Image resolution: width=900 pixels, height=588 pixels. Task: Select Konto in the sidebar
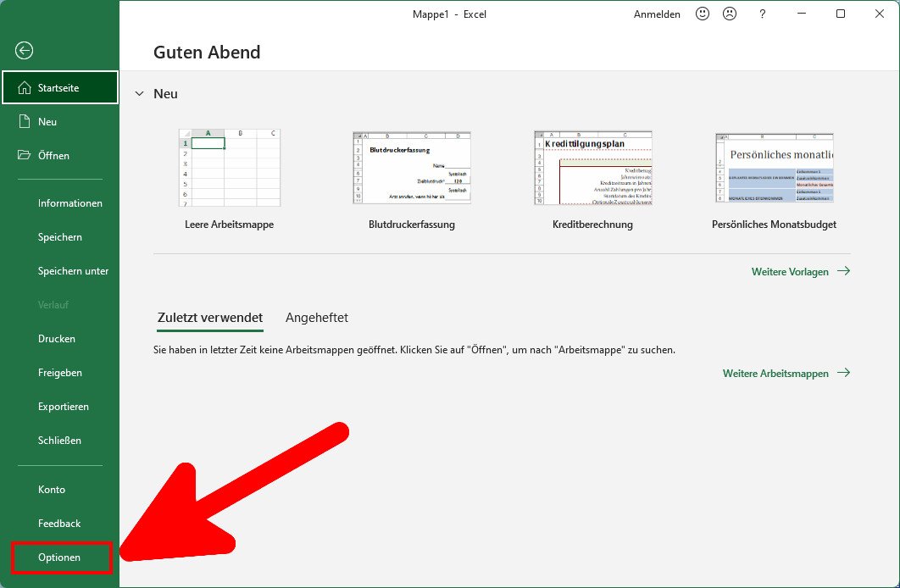pos(52,489)
